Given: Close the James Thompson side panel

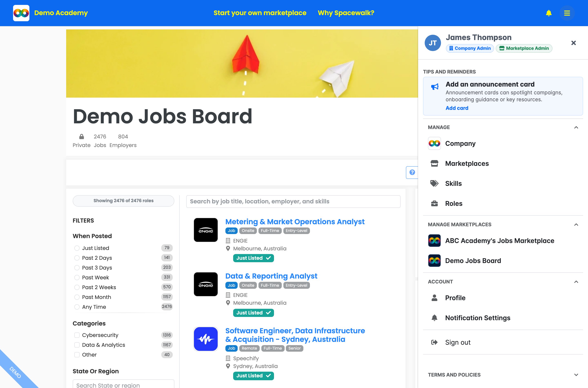Looking at the screenshot, I should coord(574,43).
